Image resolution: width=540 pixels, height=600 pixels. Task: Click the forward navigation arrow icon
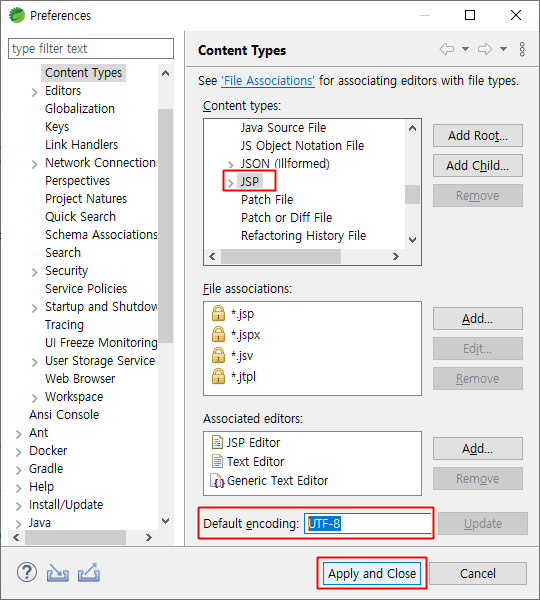(x=485, y=49)
